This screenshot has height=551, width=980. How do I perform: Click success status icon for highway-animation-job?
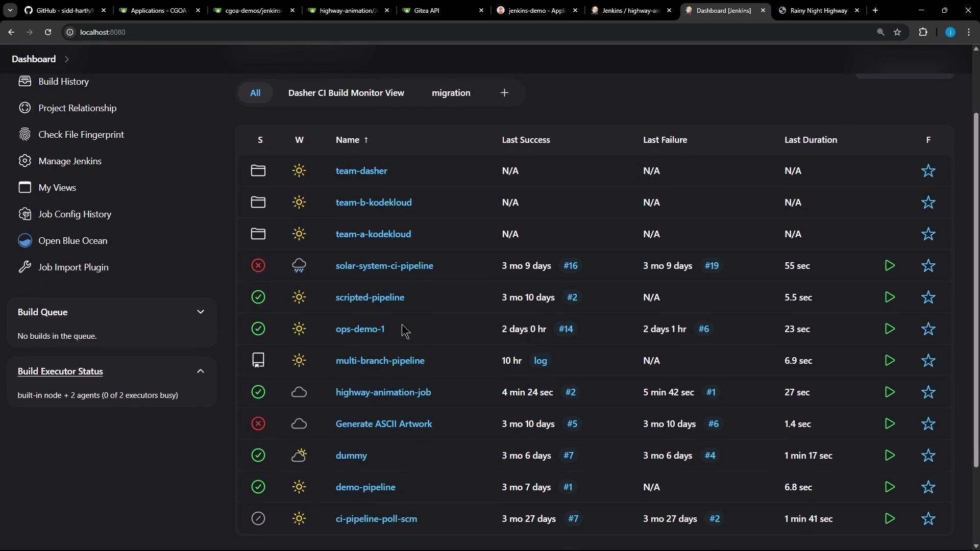(258, 392)
